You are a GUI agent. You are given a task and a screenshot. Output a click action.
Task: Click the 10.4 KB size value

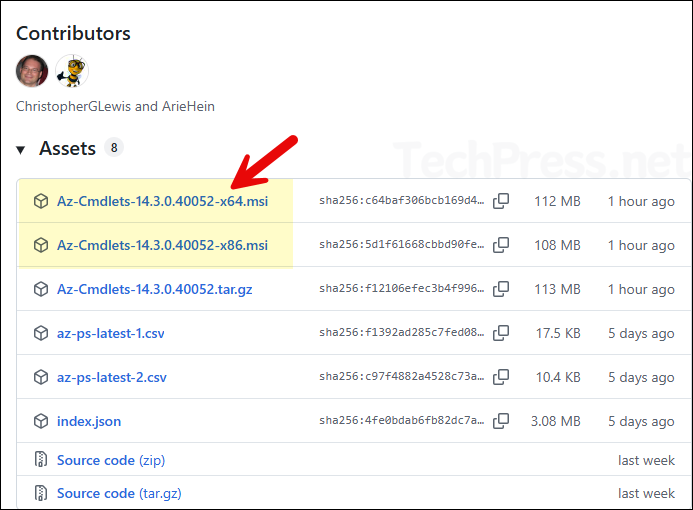pyautogui.click(x=558, y=377)
